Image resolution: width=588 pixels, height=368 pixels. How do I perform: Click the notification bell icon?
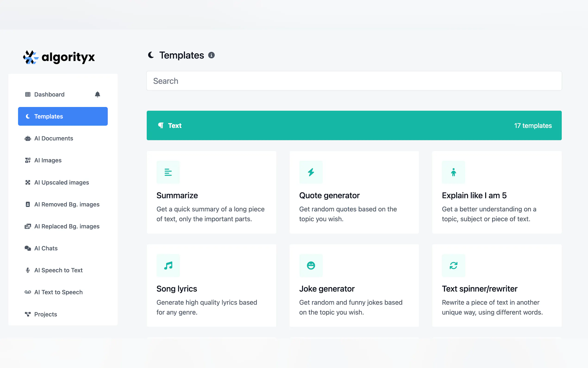(x=97, y=95)
